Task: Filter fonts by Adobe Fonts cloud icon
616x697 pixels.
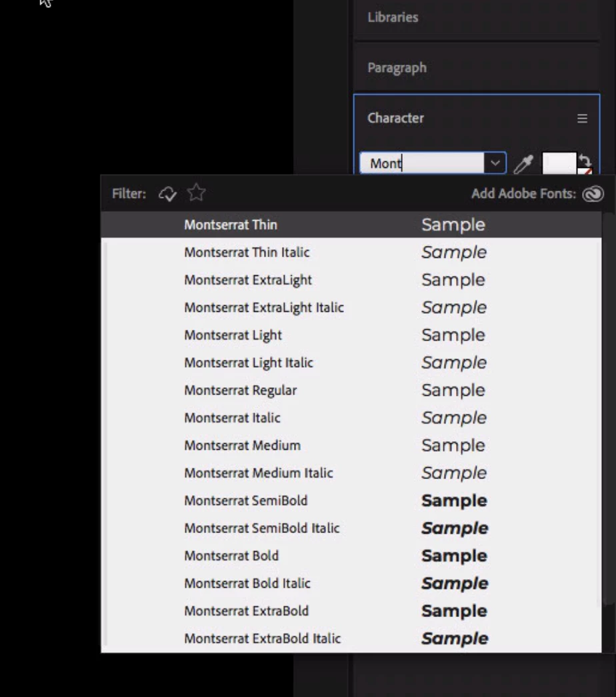Action: tap(168, 193)
